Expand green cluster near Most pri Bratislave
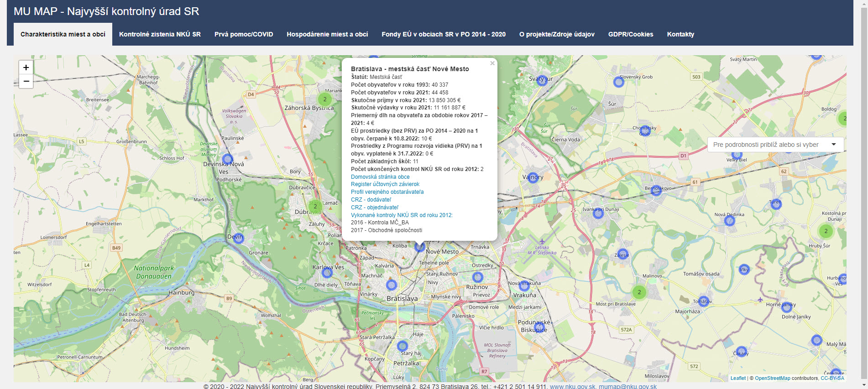The height and width of the screenshot is (389, 868). 639,292
